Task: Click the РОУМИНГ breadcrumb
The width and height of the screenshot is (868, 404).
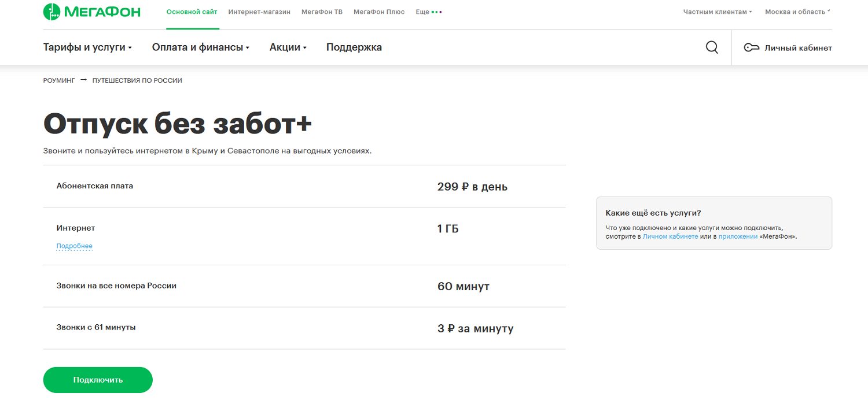Action: [x=58, y=80]
